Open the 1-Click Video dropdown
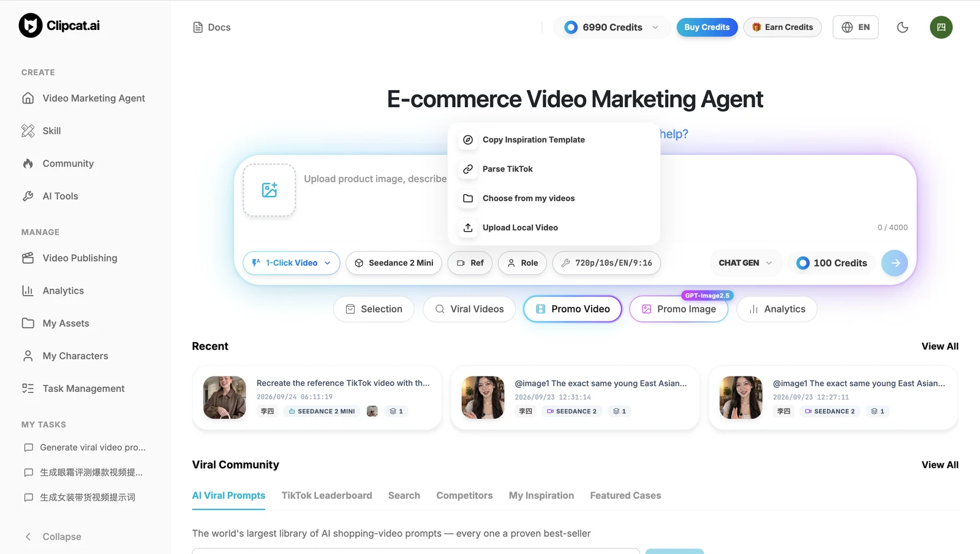 [292, 263]
